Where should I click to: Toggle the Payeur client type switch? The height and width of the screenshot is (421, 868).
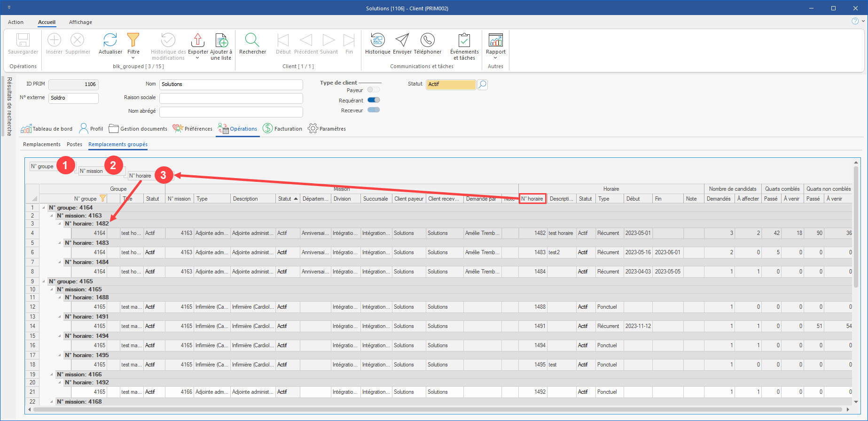[373, 90]
